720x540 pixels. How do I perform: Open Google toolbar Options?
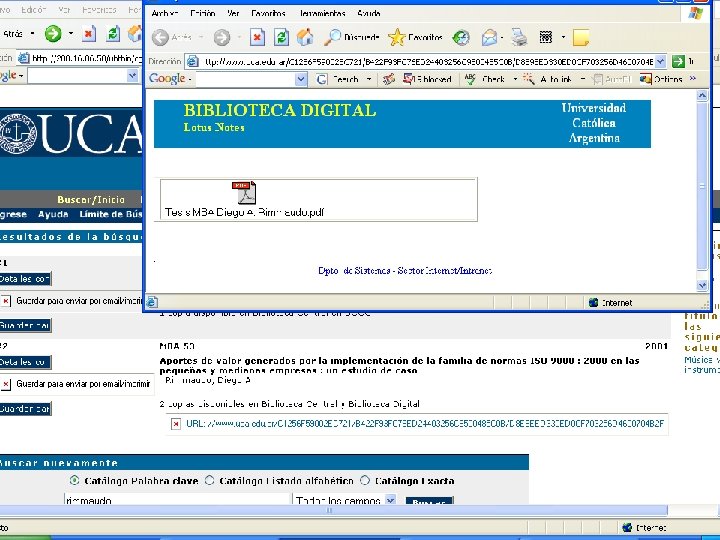661,79
